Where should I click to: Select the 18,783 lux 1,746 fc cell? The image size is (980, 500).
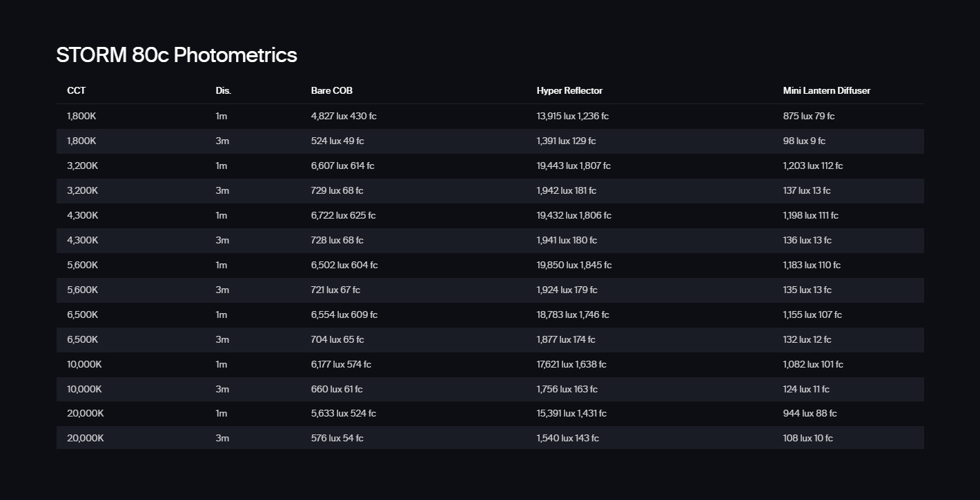(x=572, y=315)
